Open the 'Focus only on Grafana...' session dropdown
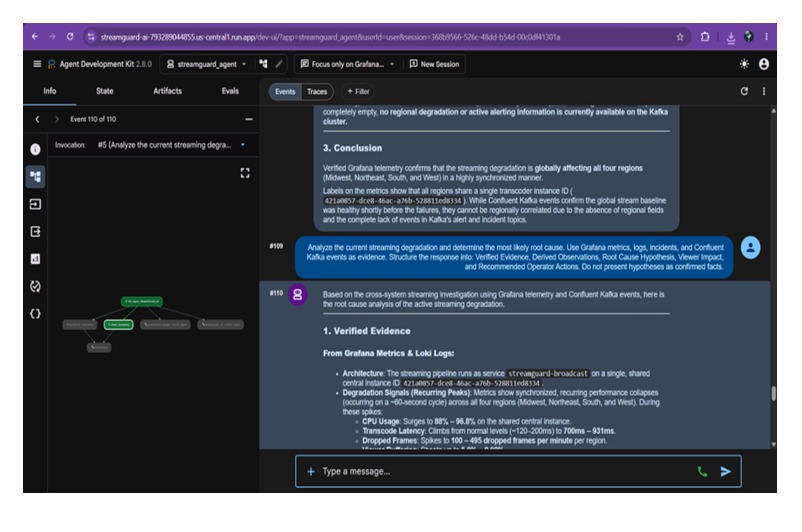 (x=347, y=64)
